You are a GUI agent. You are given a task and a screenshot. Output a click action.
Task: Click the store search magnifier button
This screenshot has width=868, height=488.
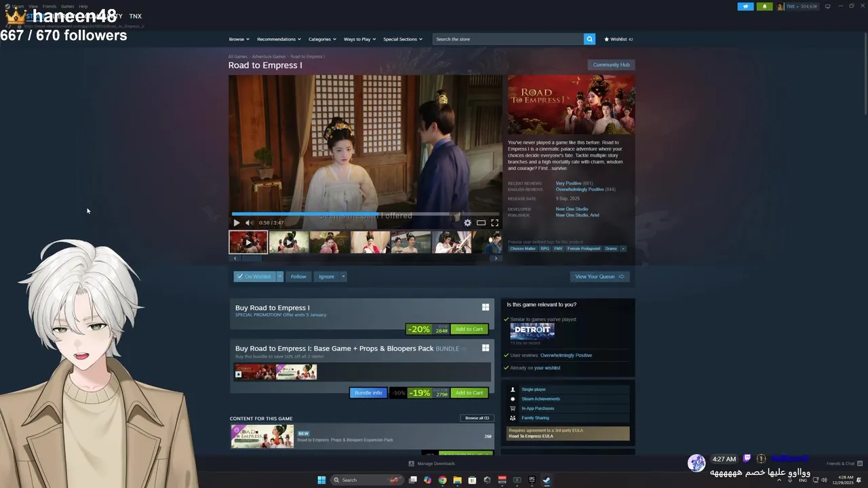click(x=589, y=39)
